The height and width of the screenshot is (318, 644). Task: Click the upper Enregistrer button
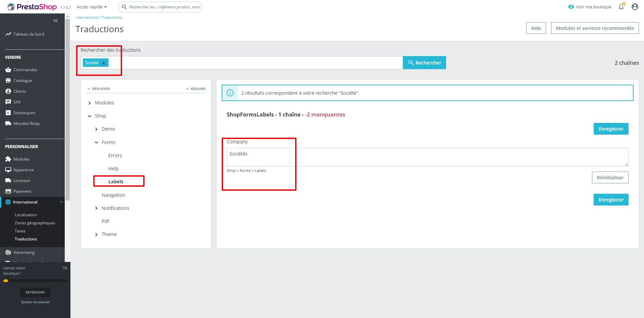click(611, 129)
